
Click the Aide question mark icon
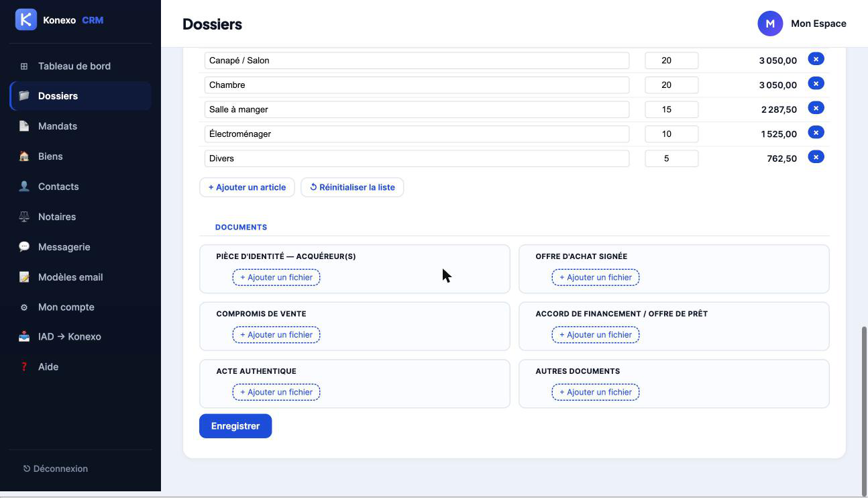coord(24,367)
